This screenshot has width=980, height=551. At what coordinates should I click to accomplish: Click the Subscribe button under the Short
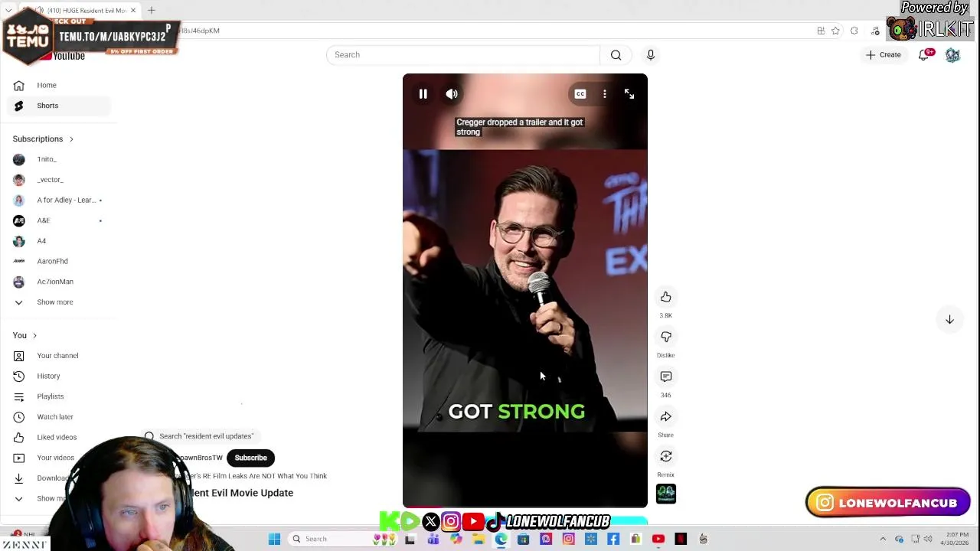[x=251, y=458]
